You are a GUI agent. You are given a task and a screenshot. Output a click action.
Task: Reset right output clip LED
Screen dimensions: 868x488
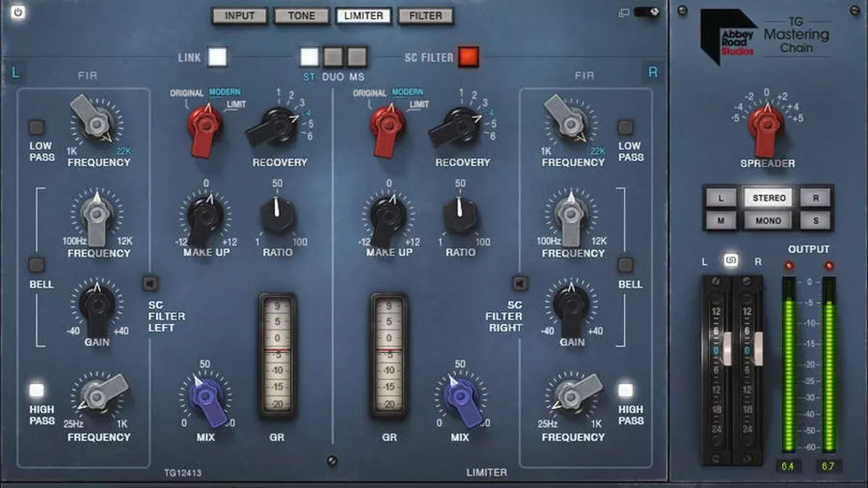click(x=829, y=267)
